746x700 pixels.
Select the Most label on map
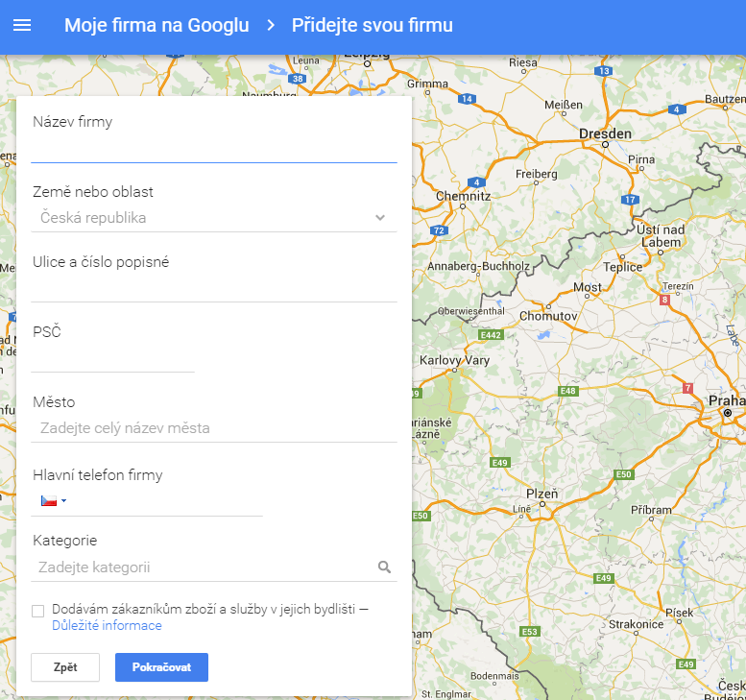tap(588, 287)
